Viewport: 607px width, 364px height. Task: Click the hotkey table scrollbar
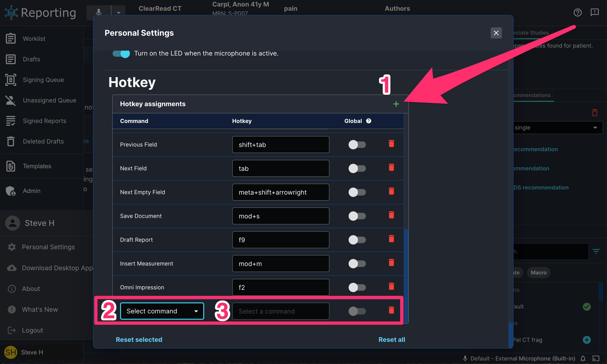click(406, 276)
